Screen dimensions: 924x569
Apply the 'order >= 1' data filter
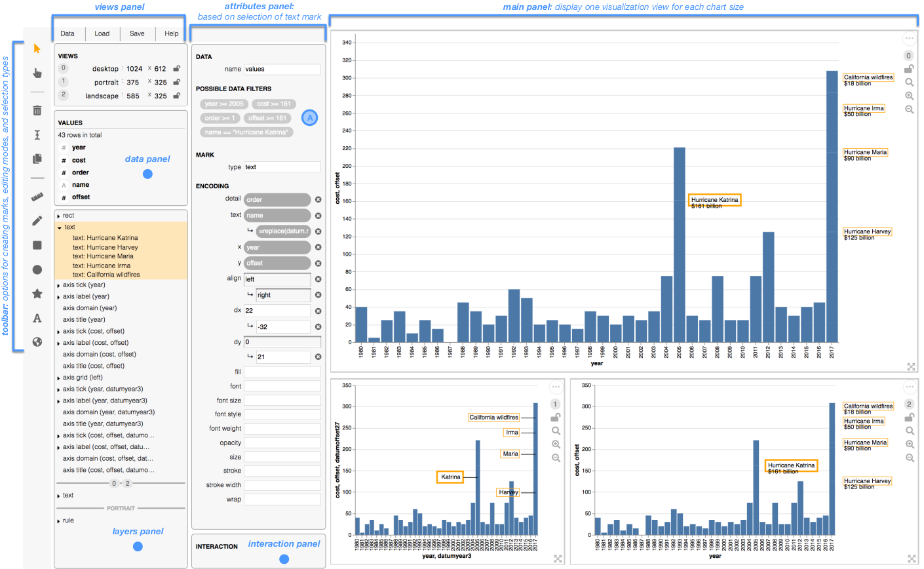click(220, 118)
